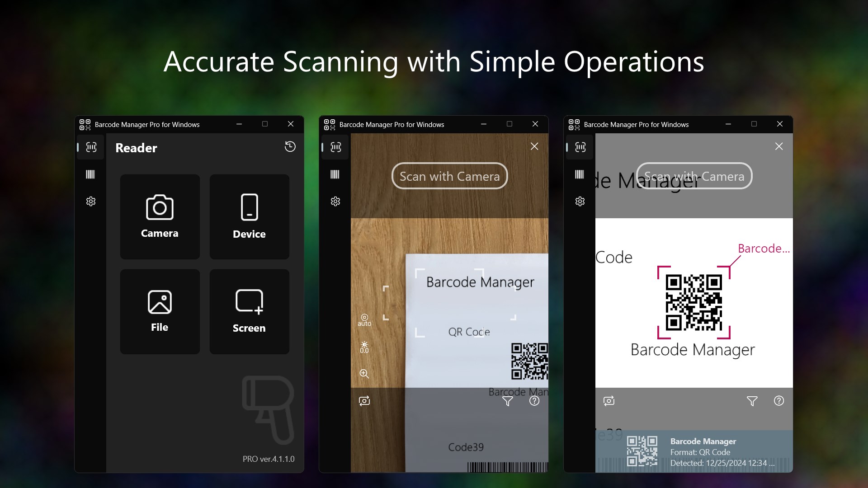Toggle the autofocus 'auto' control

[364, 319]
